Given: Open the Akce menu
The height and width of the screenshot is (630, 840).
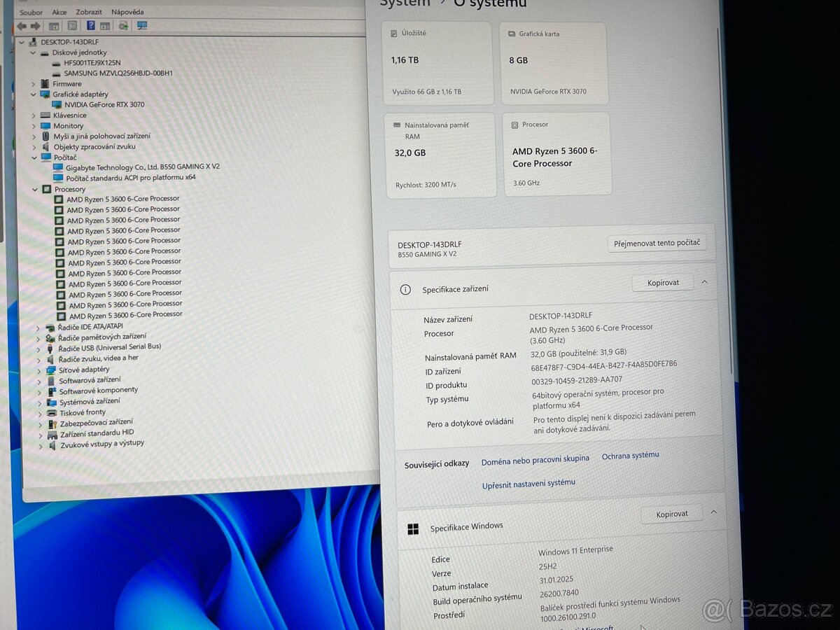Looking at the screenshot, I should click(x=59, y=12).
